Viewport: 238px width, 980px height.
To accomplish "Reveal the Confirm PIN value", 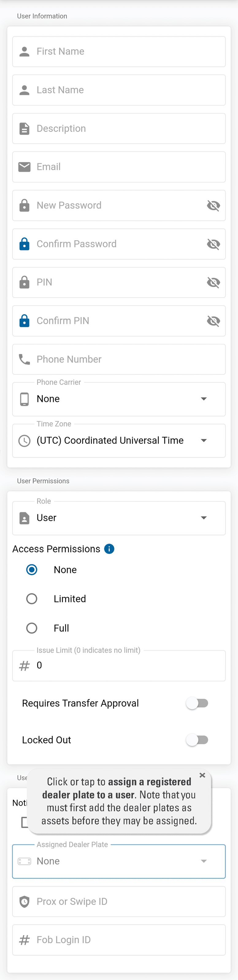I will 213,321.
